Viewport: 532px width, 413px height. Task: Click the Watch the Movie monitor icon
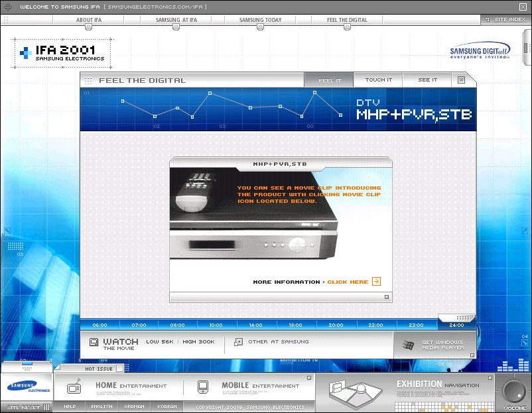94,342
